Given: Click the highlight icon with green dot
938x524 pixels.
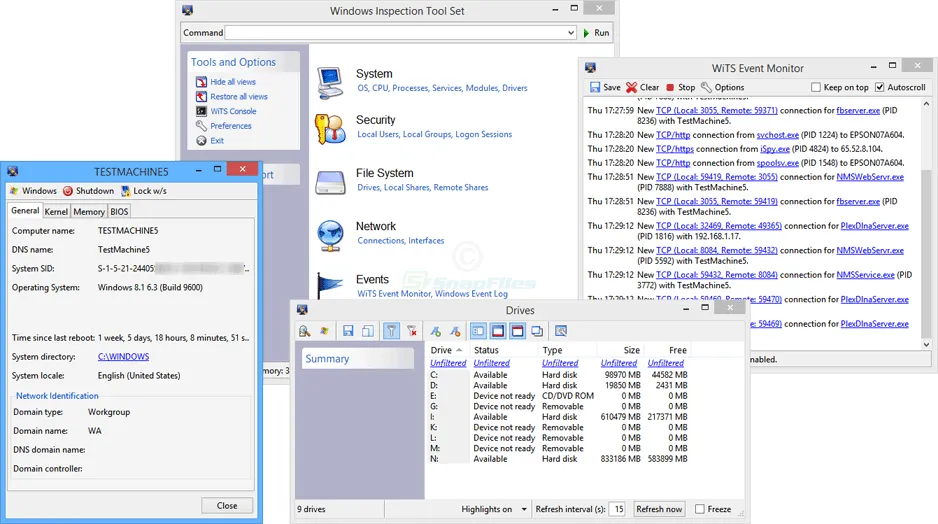Looking at the screenshot, I should 436,331.
